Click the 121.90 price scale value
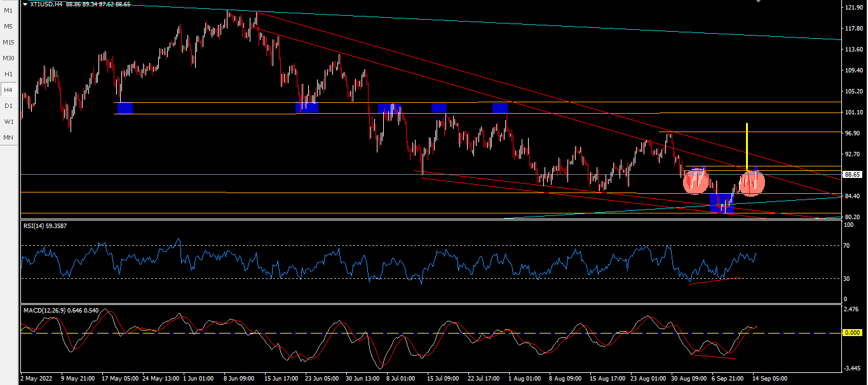This screenshot has height=385, width=868. (853, 8)
